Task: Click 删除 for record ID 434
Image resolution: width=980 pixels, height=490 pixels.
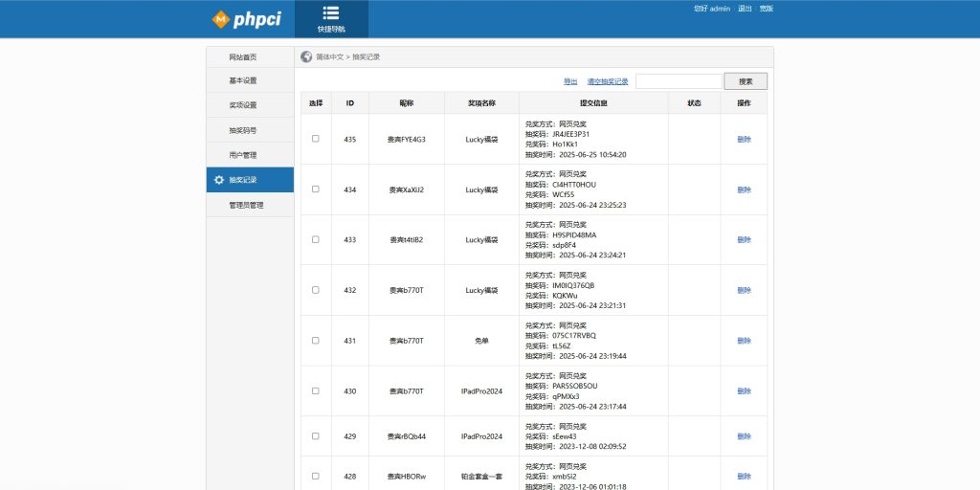Action: pos(744,189)
